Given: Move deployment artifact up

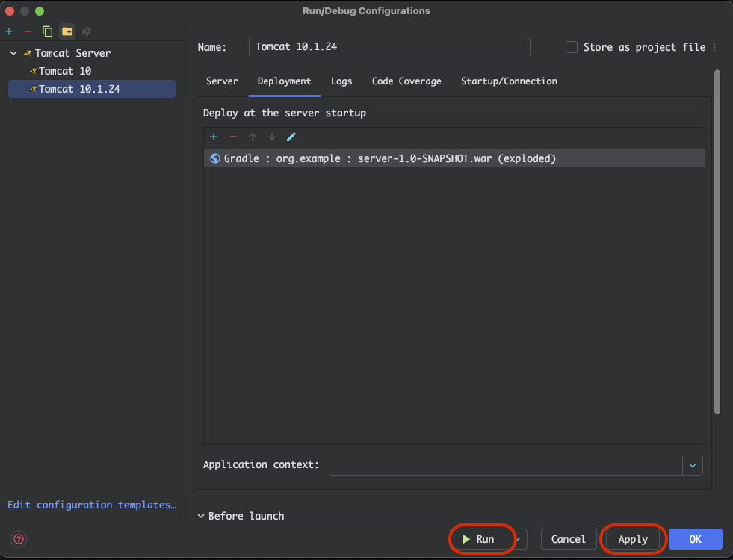Looking at the screenshot, I should 253,137.
